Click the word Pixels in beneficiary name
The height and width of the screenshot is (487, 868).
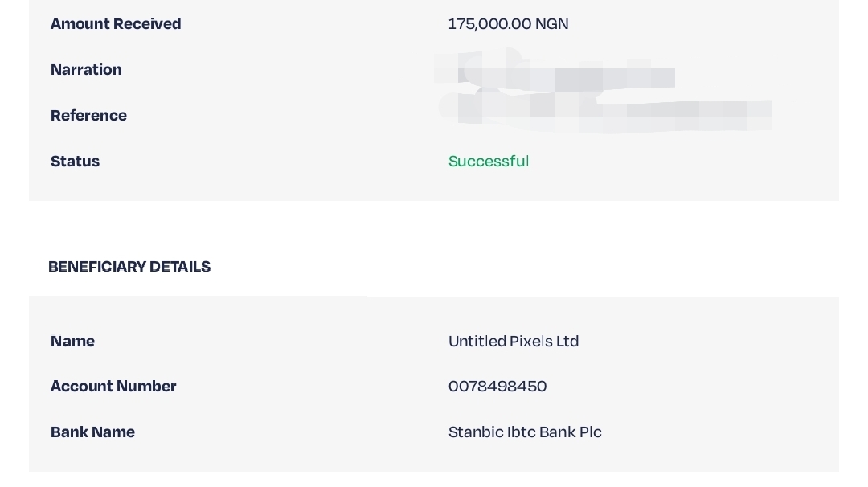click(x=531, y=342)
